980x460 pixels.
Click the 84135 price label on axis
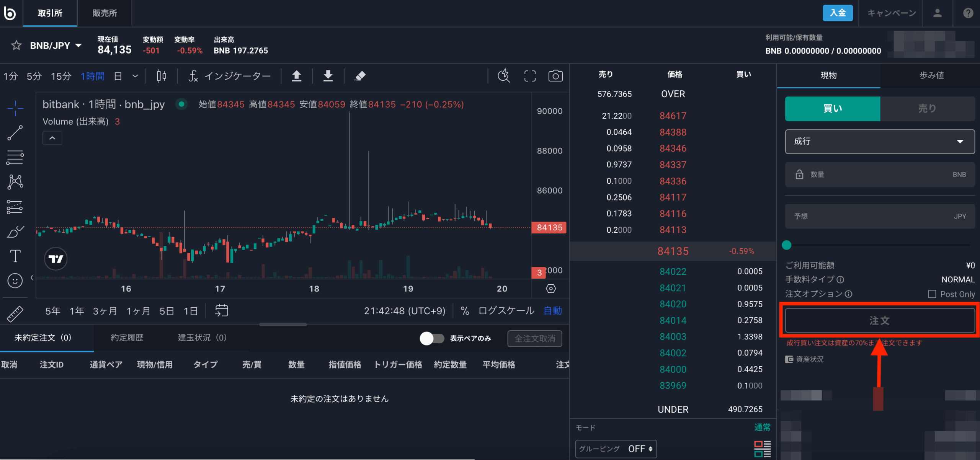tap(549, 228)
